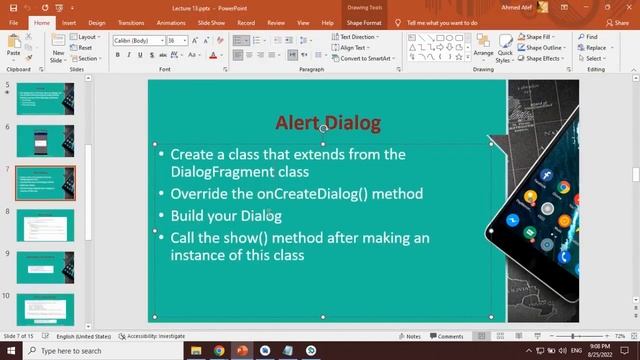The image size is (640, 360).
Task: Select slide 10 thumbnail
Action: [x=45, y=309]
